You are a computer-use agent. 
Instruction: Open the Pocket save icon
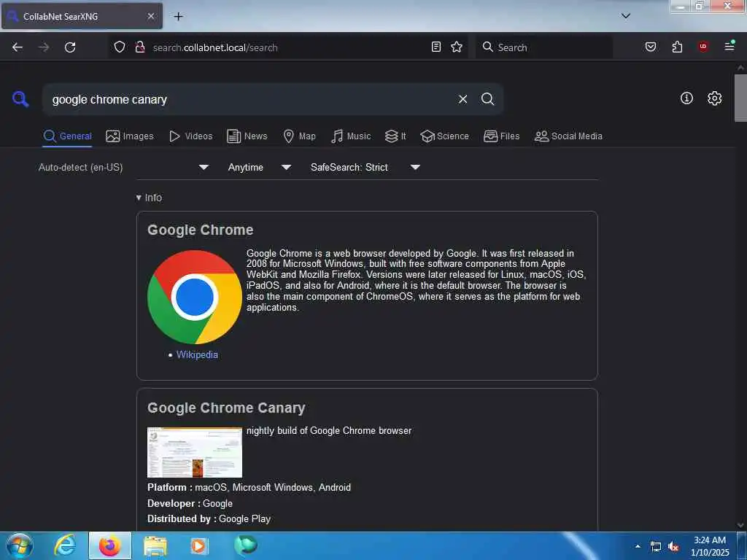click(651, 47)
